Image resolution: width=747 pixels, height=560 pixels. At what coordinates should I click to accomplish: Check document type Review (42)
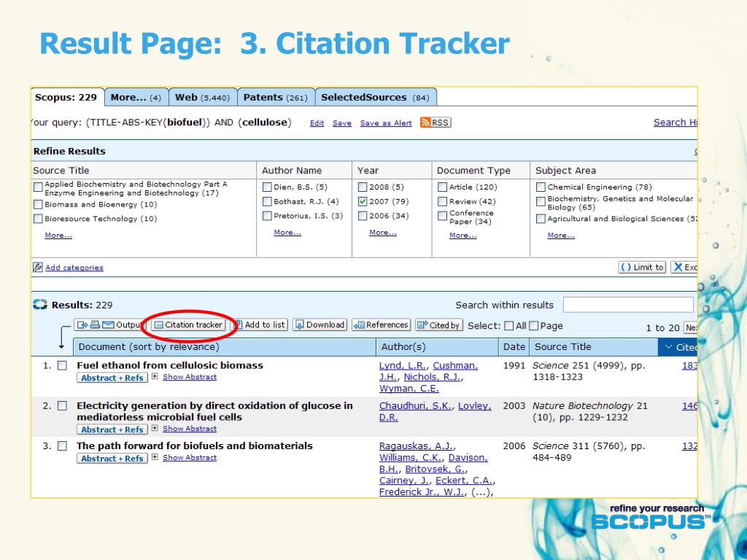click(443, 201)
